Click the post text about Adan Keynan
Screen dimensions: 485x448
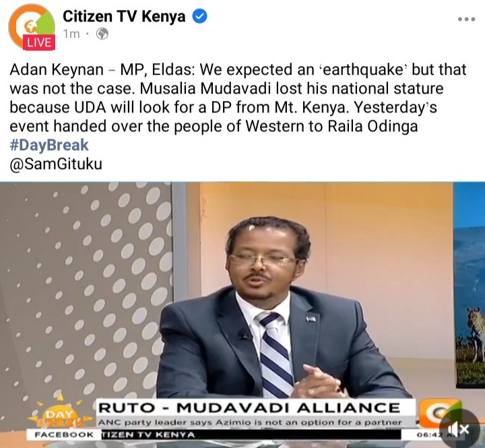point(238,98)
